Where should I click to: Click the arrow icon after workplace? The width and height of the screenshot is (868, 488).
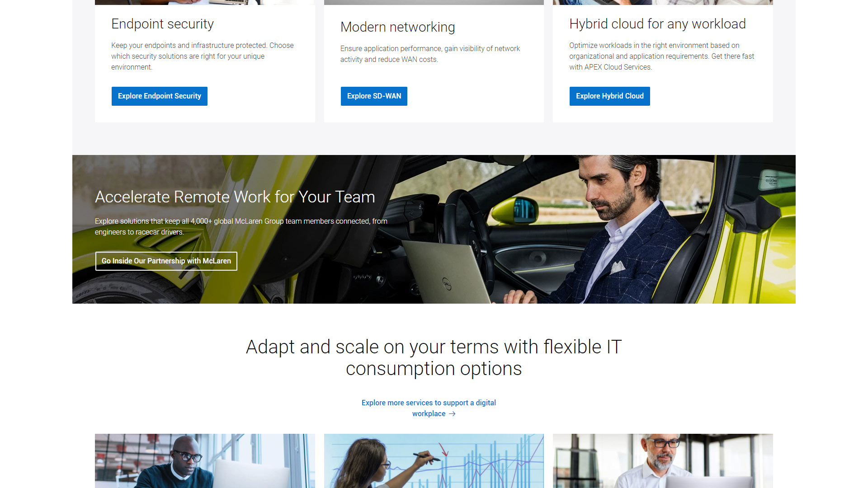tap(452, 414)
